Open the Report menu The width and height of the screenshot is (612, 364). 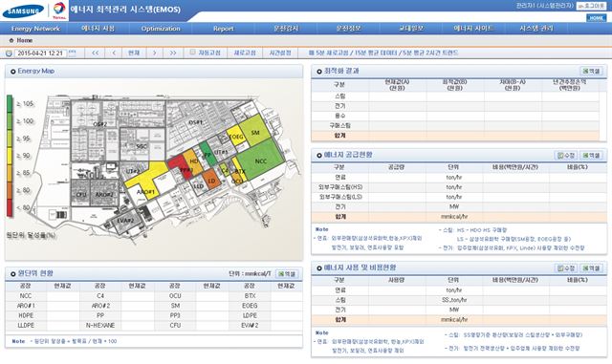tap(223, 29)
